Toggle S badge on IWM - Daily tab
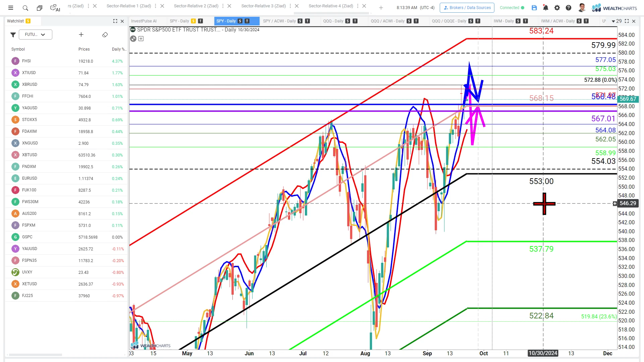 click(x=518, y=21)
